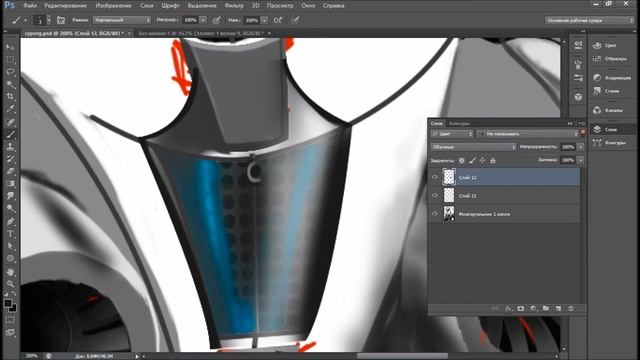
Task: Hide Многоугольник 1 копия layer eye icon
Action: pos(435,213)
